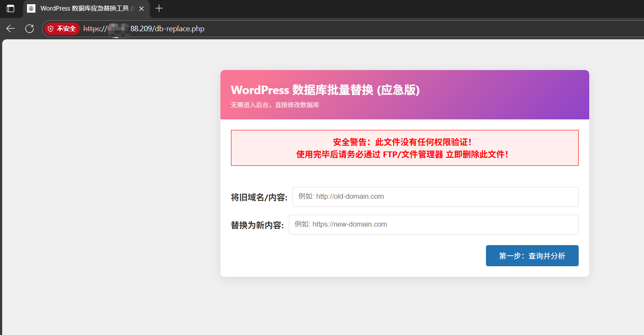Screen dimensions: 644x335
Task: Click the subtitle 无需进入后台，直接修改数据库
Action: pyautogui.click(x=275, y=105)
